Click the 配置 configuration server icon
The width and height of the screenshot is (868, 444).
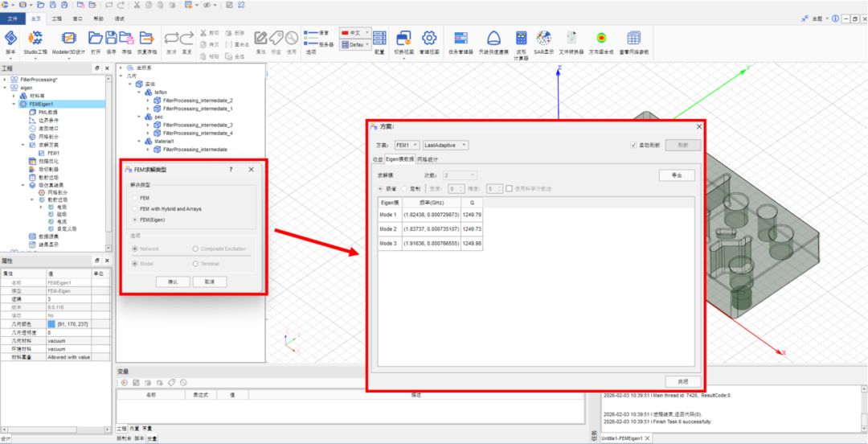[x=379, y=38]
